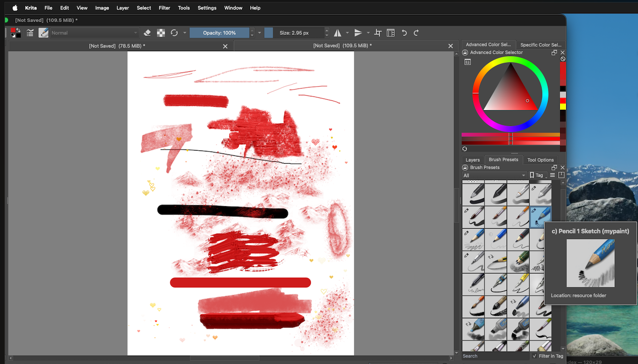Open Advanced Color Selector settings icon
Viewport: 638px width, 364px height.
(x=468, y=62)
